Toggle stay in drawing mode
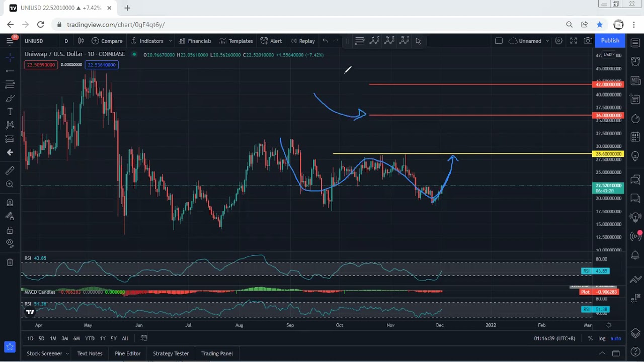The height and width of the screenshot is (362, 644). tap(10, 216)
